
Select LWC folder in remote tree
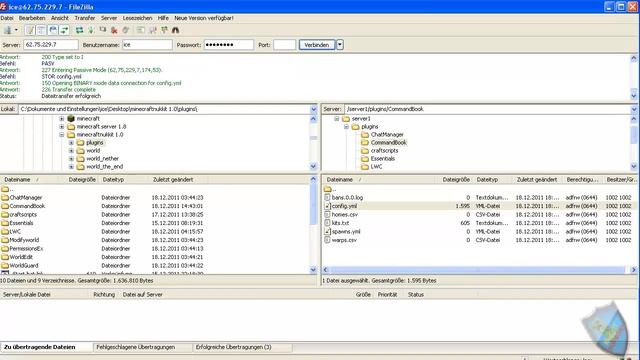tap(376, 167)
